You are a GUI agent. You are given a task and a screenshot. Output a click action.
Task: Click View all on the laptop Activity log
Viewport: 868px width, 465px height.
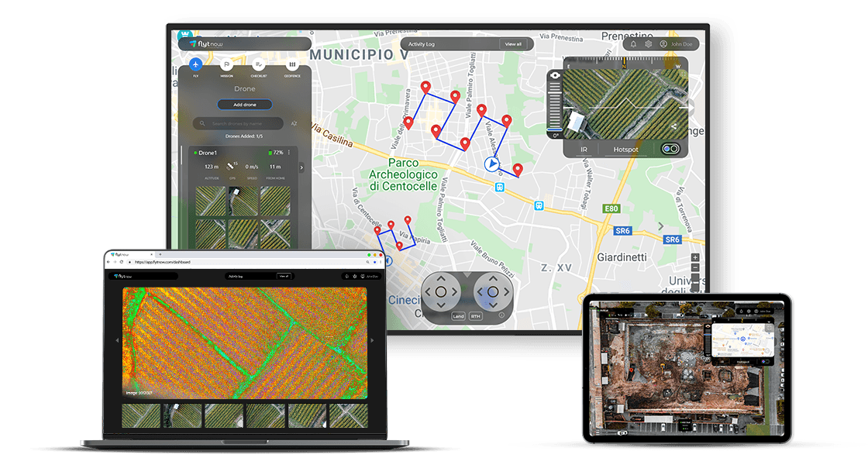click(284, 276)
